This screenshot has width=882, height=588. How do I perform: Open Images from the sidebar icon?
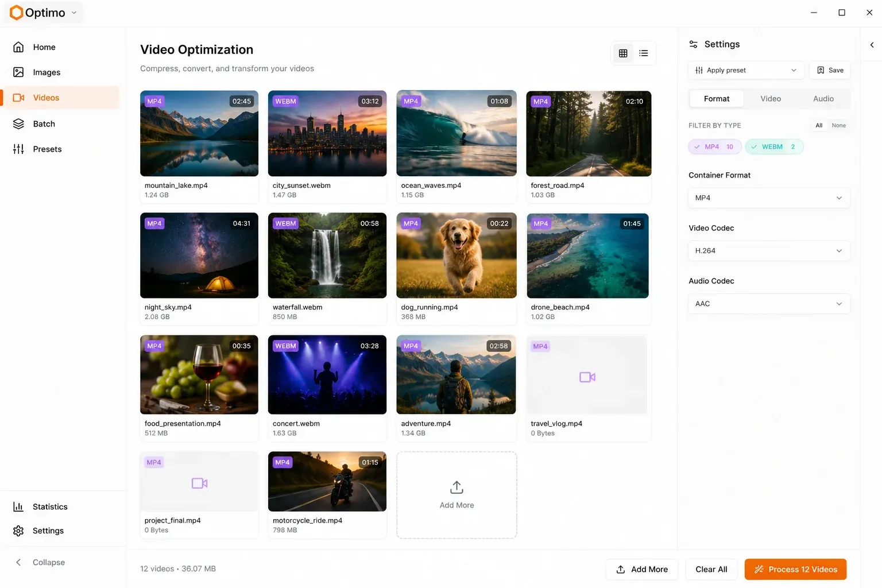(18, 72)
